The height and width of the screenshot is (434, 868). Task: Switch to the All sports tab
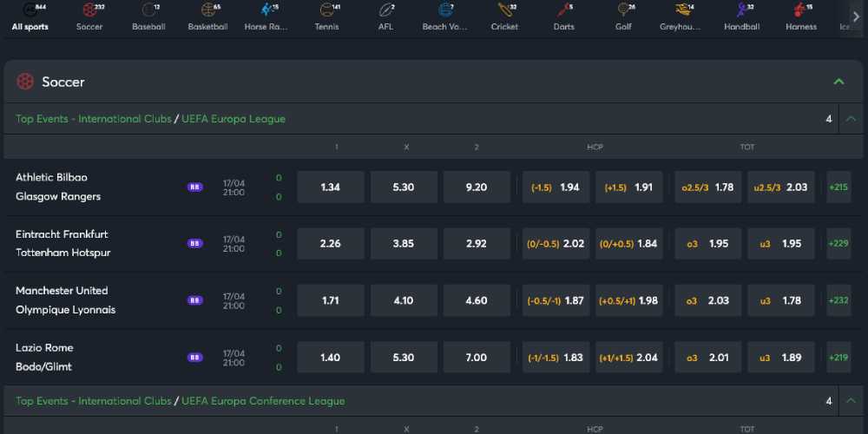pyautogui.click(x=30, y=16)
